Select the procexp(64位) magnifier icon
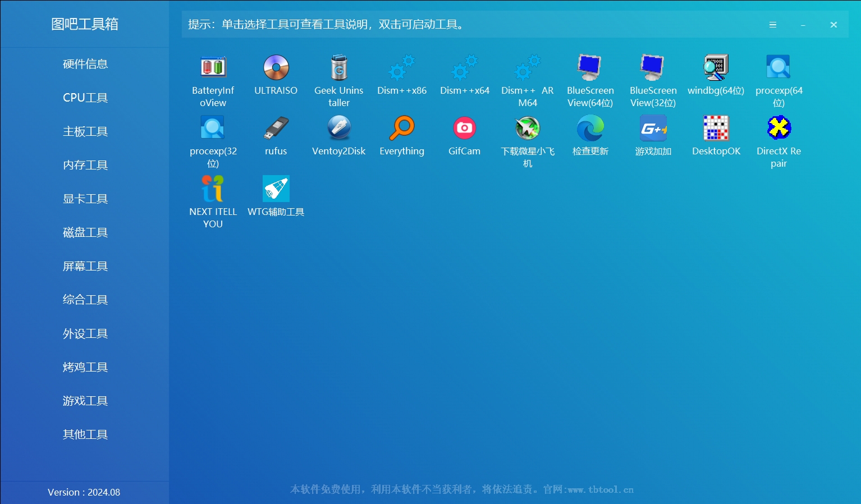This screenshot has width=861, height=504. [779, 67]
